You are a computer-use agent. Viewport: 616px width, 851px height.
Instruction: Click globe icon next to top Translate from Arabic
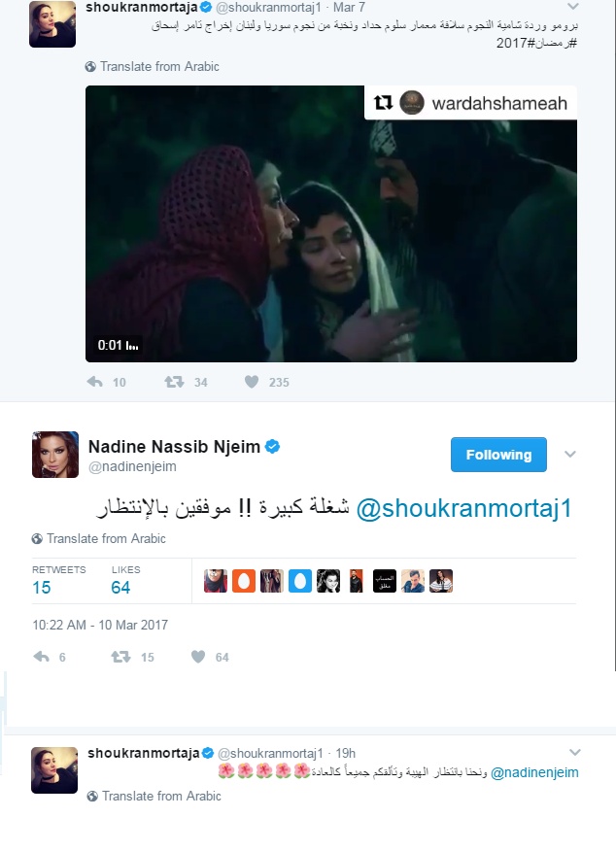coord(90,67)
